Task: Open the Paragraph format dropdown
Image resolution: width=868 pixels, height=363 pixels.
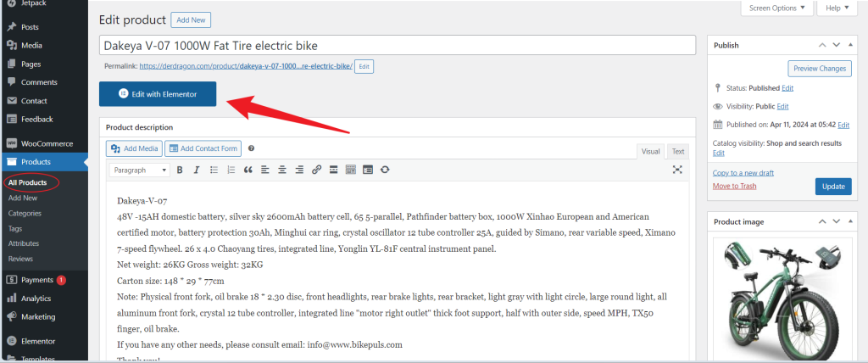Action: (140, 170)
